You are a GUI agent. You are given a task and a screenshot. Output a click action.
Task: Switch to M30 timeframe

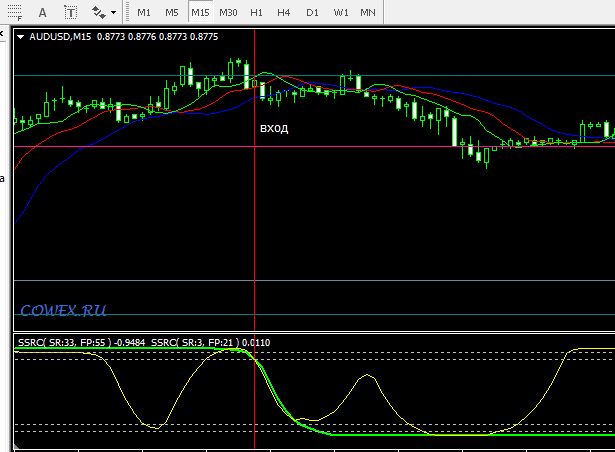coord(228,13)
